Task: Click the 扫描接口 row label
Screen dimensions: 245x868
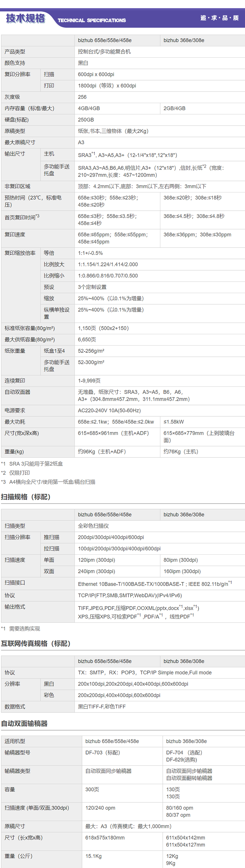Action: 15,583
